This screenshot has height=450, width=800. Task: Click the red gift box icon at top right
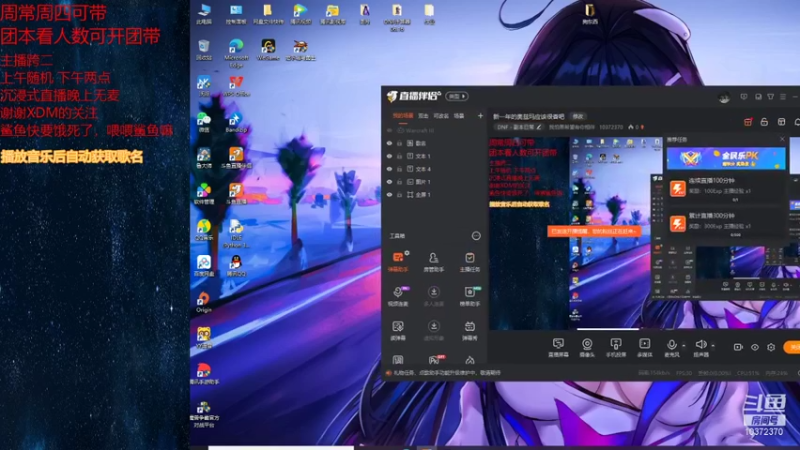pyautogui.click(x=748, y=122)
